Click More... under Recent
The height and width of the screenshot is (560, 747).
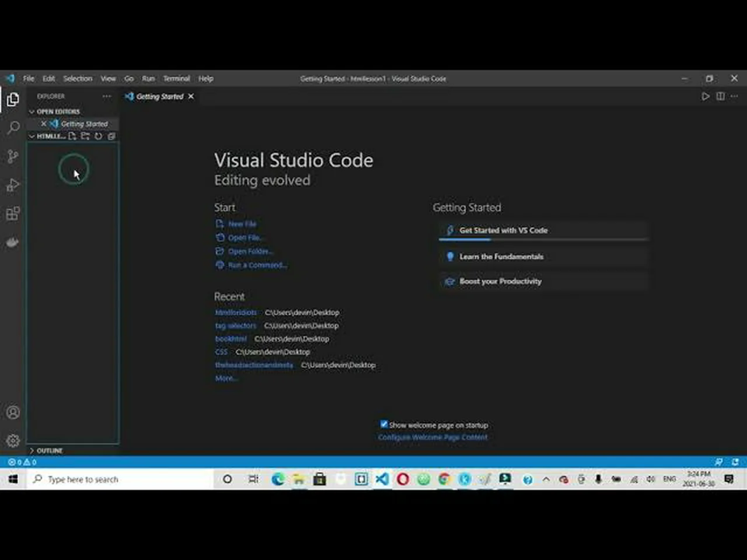click(x=226, y=378)
